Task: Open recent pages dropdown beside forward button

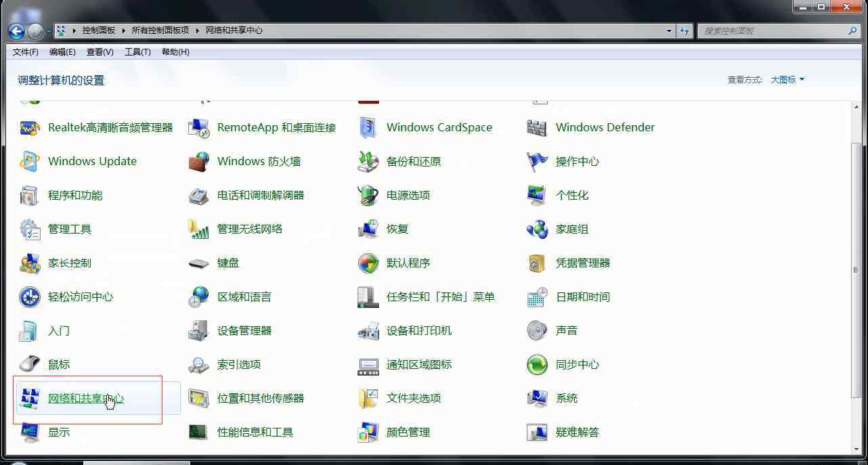Action: coord(49,31)
